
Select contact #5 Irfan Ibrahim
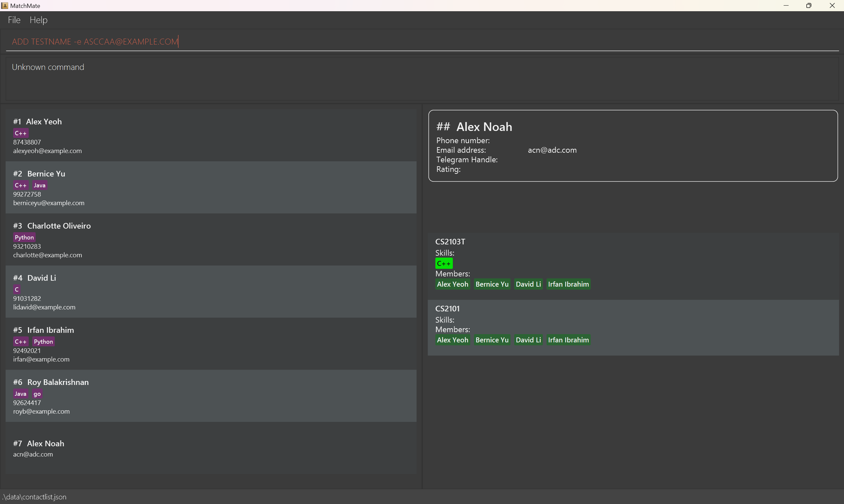click(211, 344)
